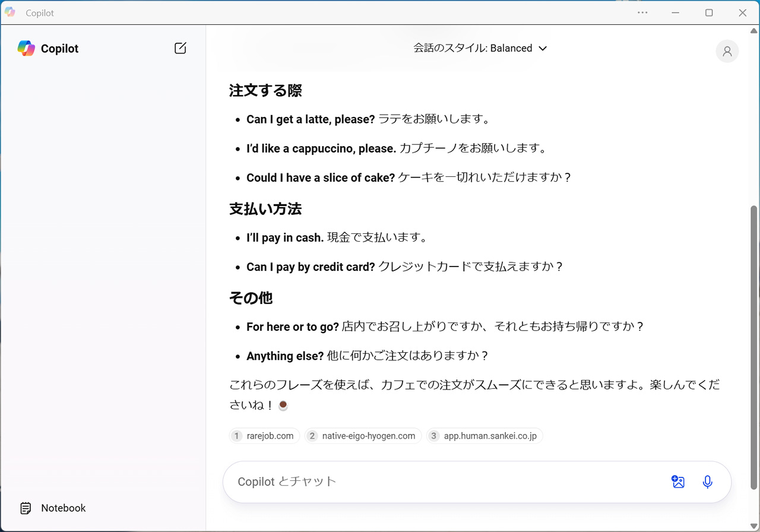Screen dimensions: 760x532
Task: Select the Notebook label in sidebar
Action: pyautogui.click(x=63, y=508)
